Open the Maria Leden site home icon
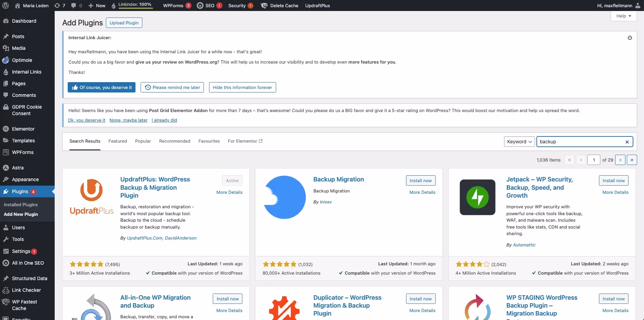644x320 pixels. 18,5
